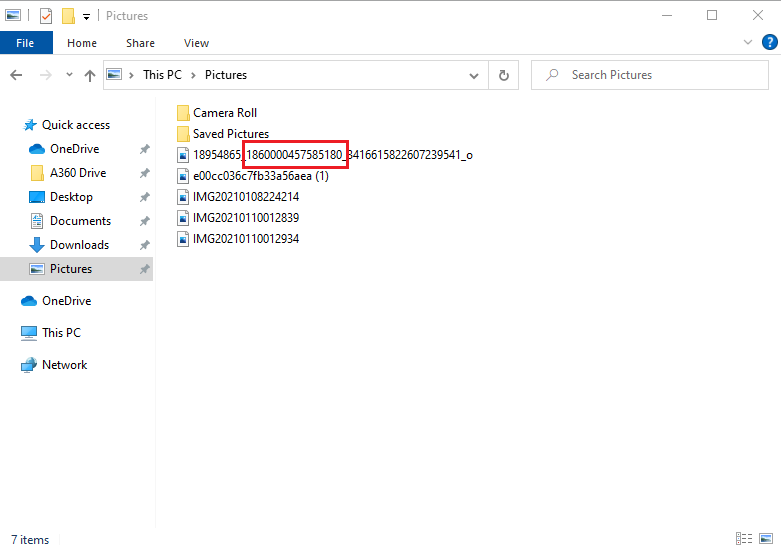This screenshot has width=781, height=550.
Task: Switch to Large icons view icon
Action: [766, 539]
